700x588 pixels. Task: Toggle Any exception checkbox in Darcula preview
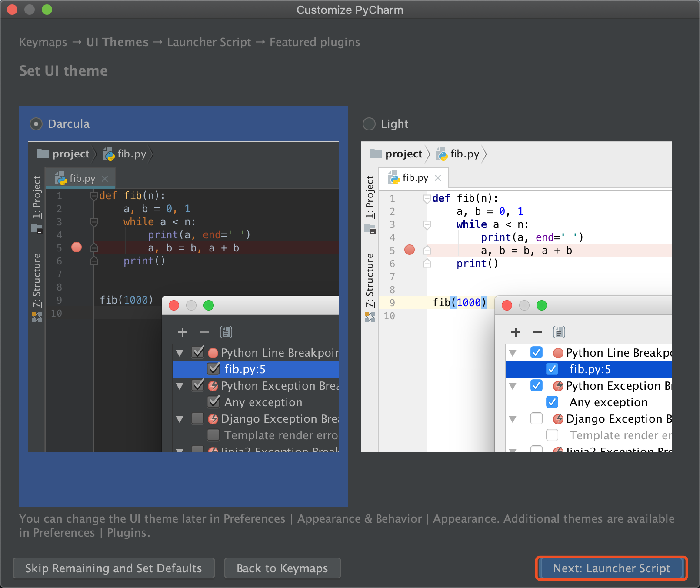tap(213, 401)
